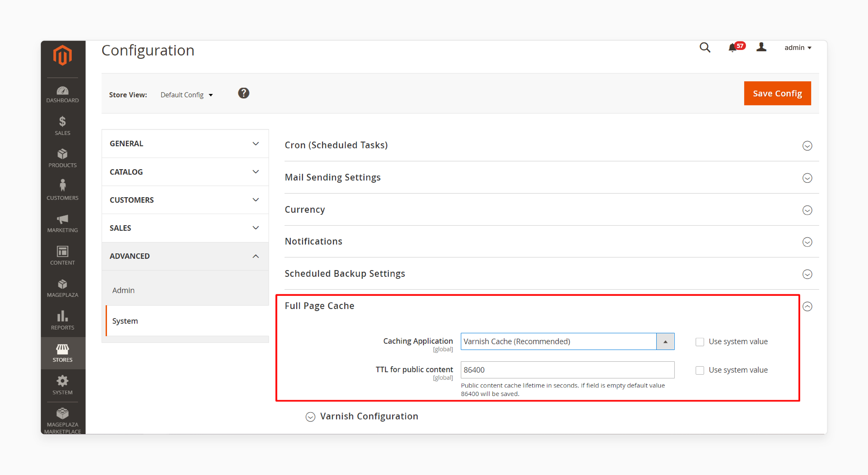Expand Mail Sending Settings section

click(x=552, y=177)
